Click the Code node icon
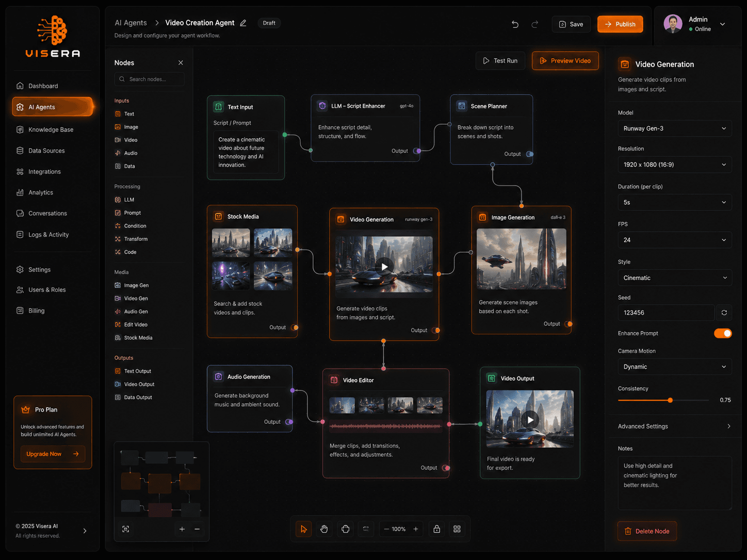This screenshot has width=747, height=560. point(118,252)
